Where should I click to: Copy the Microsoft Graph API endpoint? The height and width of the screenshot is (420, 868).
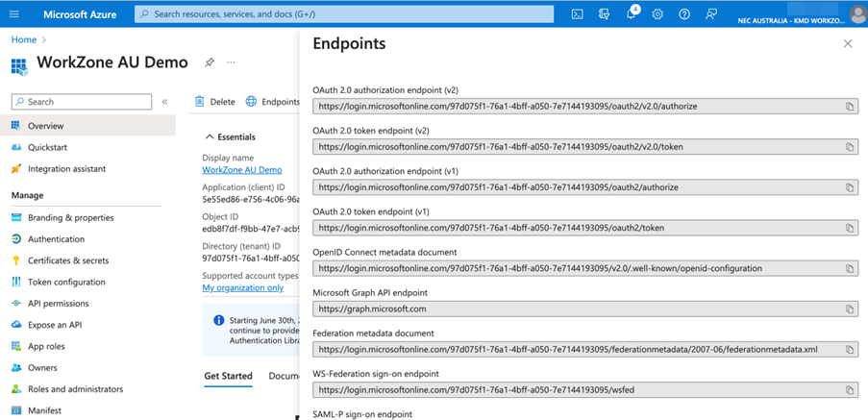tap(850, 309)
